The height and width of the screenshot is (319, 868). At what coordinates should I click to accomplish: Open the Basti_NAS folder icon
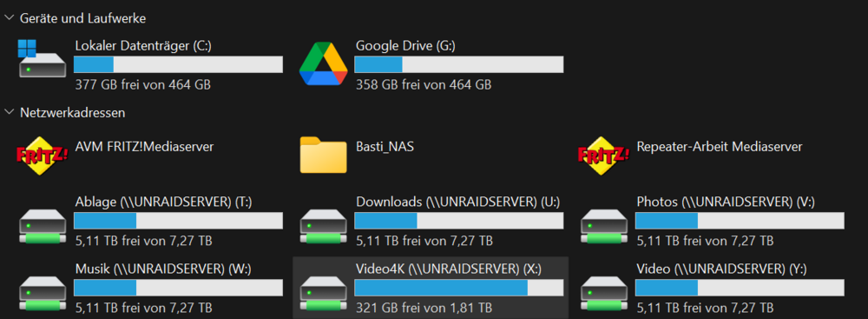[323, 155]
